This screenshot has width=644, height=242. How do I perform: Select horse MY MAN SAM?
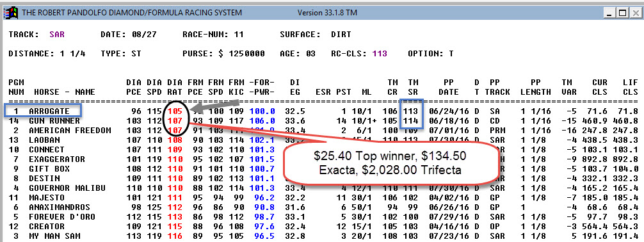(54, 236)
